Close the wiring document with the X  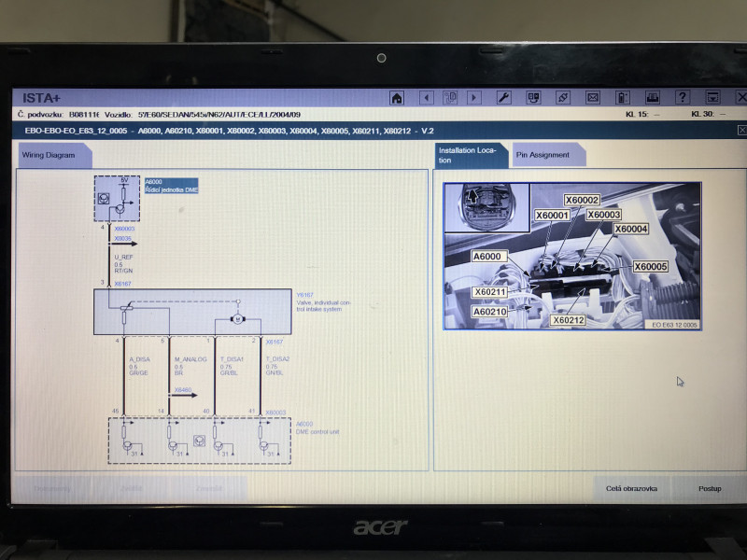(741, 130)
